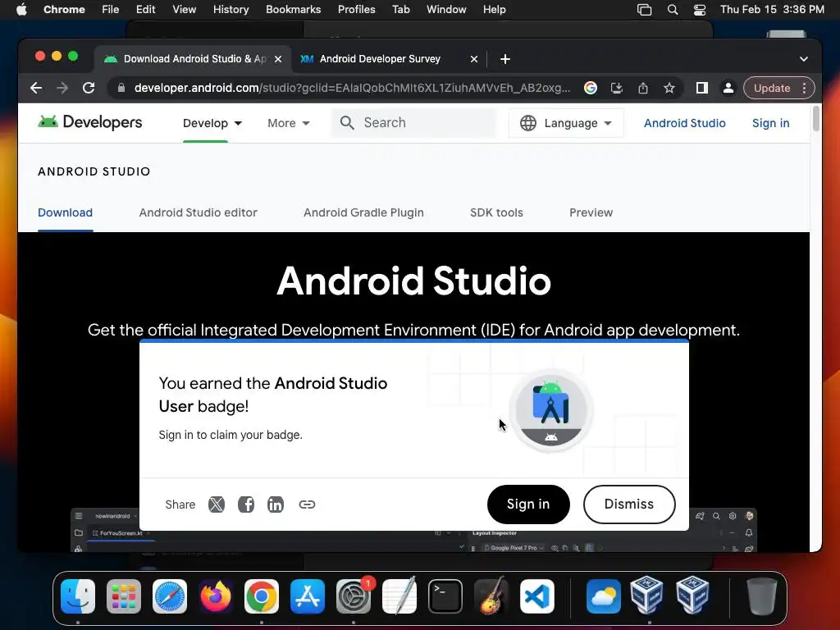Open System Settings from the Dock
840x630 pixels.
point(354,596)
